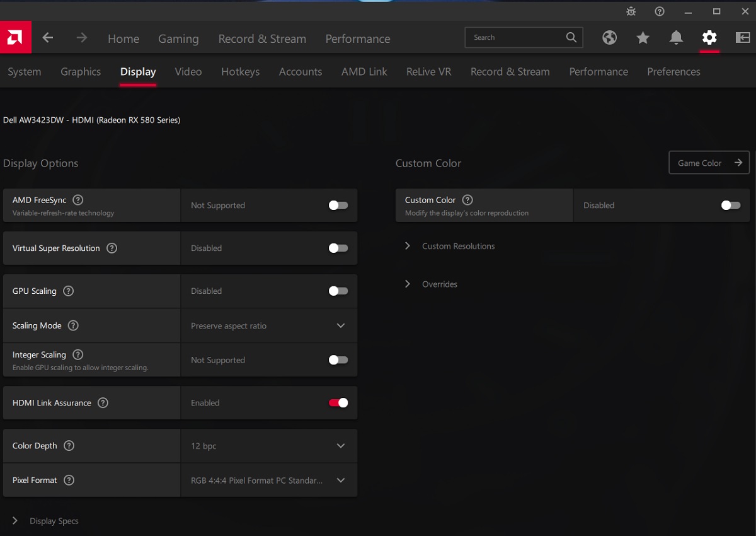Show Scaling Mode help icon
The height and width of the screenshot is (536, 756).
(x=73, y=325)
